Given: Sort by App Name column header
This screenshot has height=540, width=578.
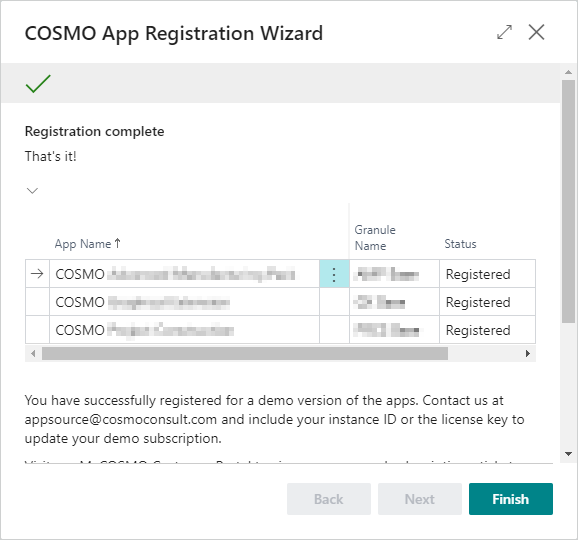Looking at the screenshot, I should click(87, 244).
